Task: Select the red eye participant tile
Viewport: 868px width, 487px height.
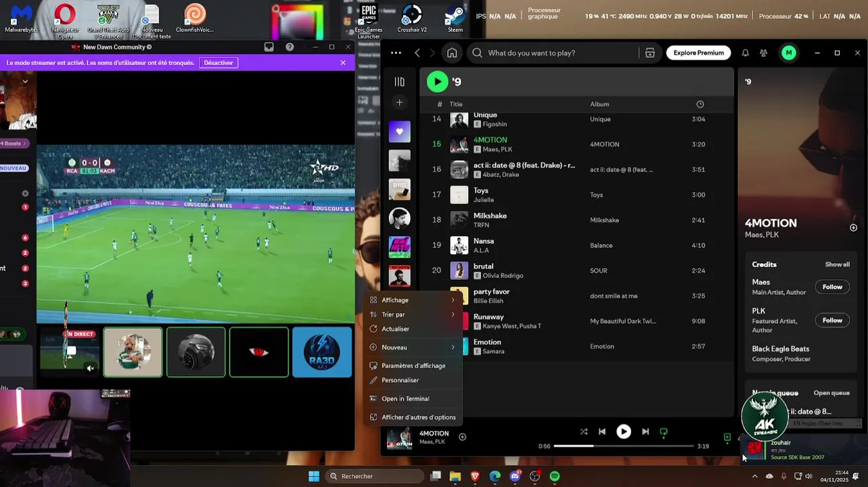Action: (x=259, y=352)
